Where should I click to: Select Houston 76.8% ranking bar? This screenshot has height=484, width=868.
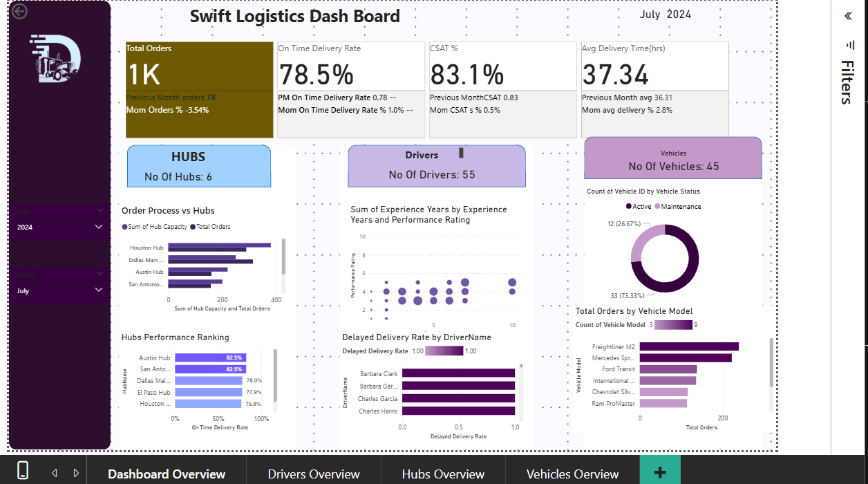(207, 403)
